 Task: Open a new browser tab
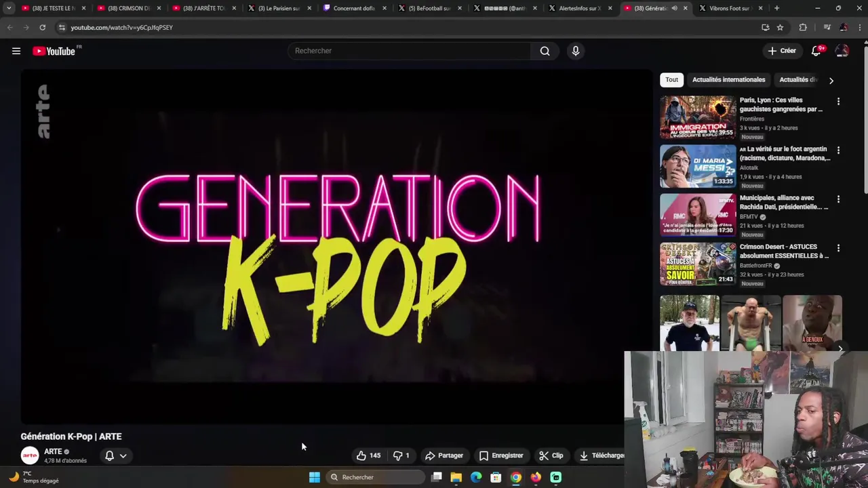(776, 8)
